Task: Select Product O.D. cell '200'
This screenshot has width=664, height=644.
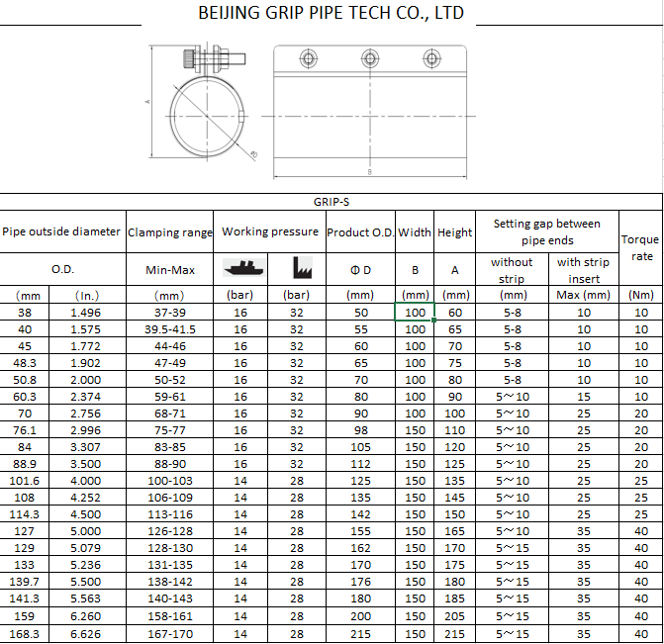Action: coord(361,616)
